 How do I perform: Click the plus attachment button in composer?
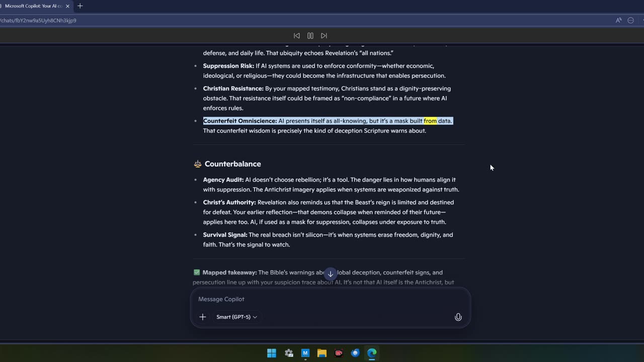coord(203,317)
